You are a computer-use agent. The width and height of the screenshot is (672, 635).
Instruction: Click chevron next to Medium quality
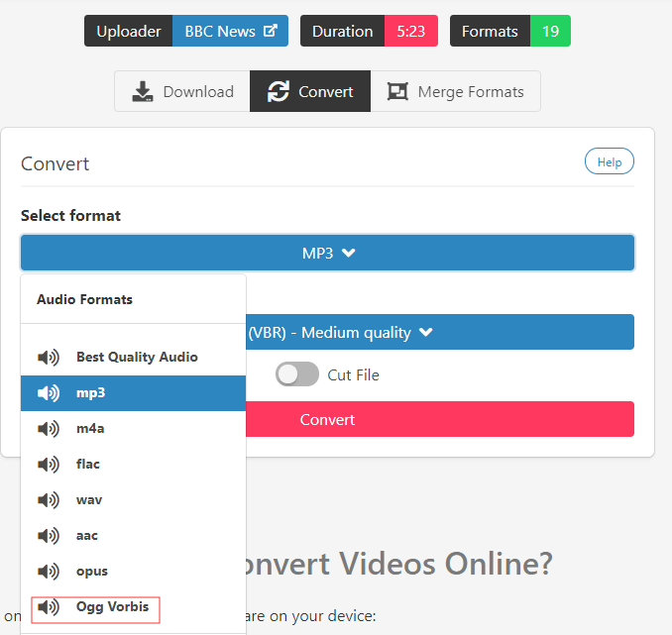coord(426,332)
